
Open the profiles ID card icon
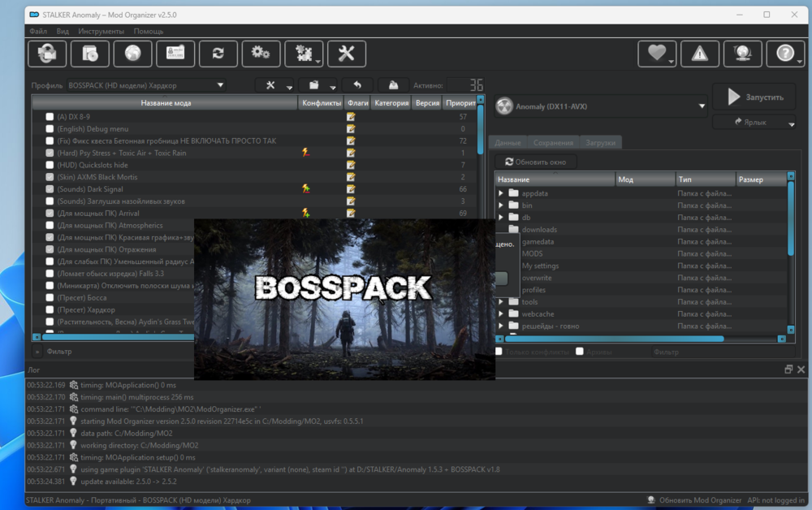[x=175, y=54]
